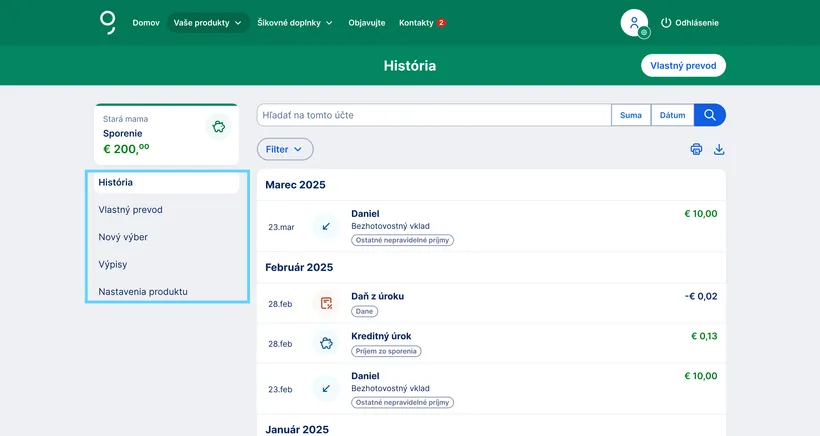Open the Vaše produkty dropdown menu
This screenshot has height=436, width=820.
209,22
